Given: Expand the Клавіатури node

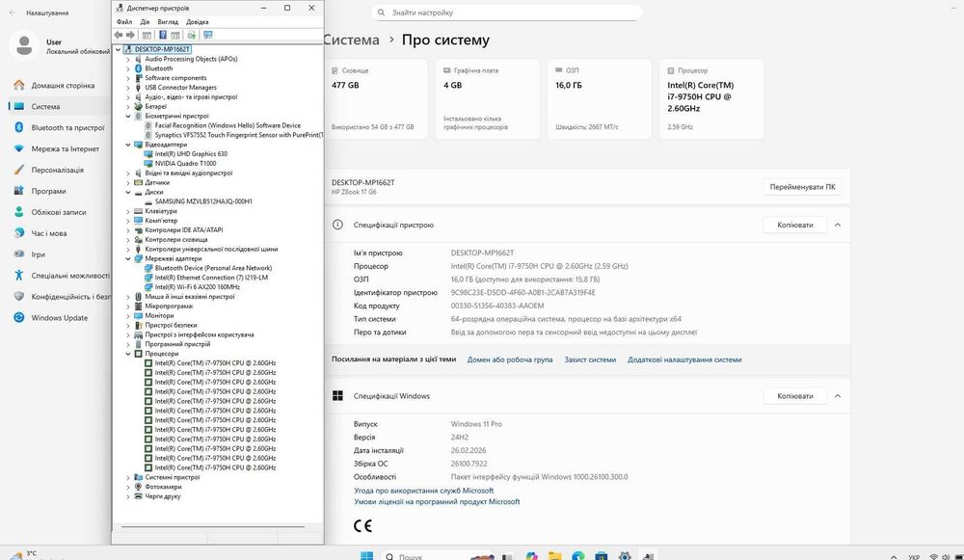Looking at the screenshot, I should pos(128,211).
